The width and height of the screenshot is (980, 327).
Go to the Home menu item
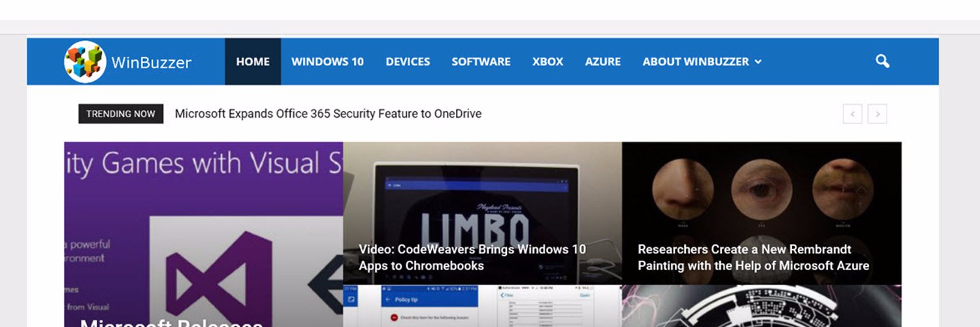(253, 61)
